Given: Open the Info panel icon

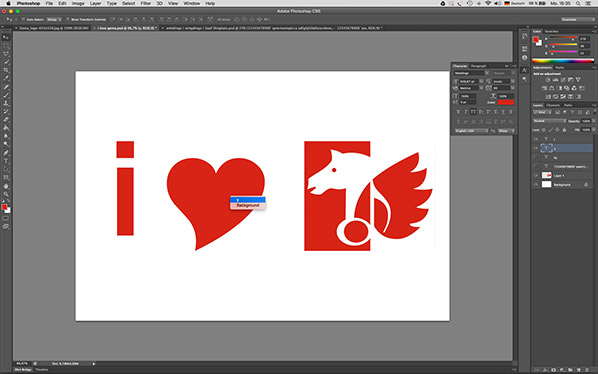Looking at the screenshot, I should click(525, 58).
